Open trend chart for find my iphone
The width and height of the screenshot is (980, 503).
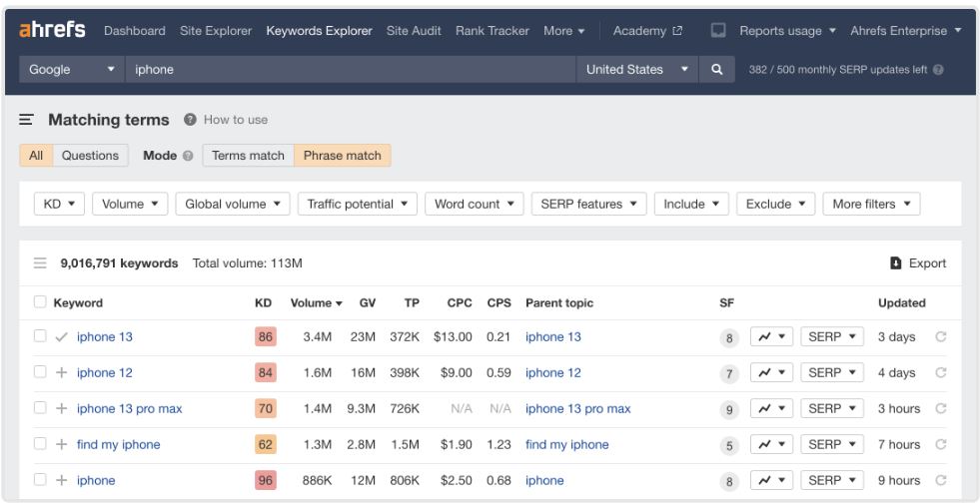tap(773, 445)
